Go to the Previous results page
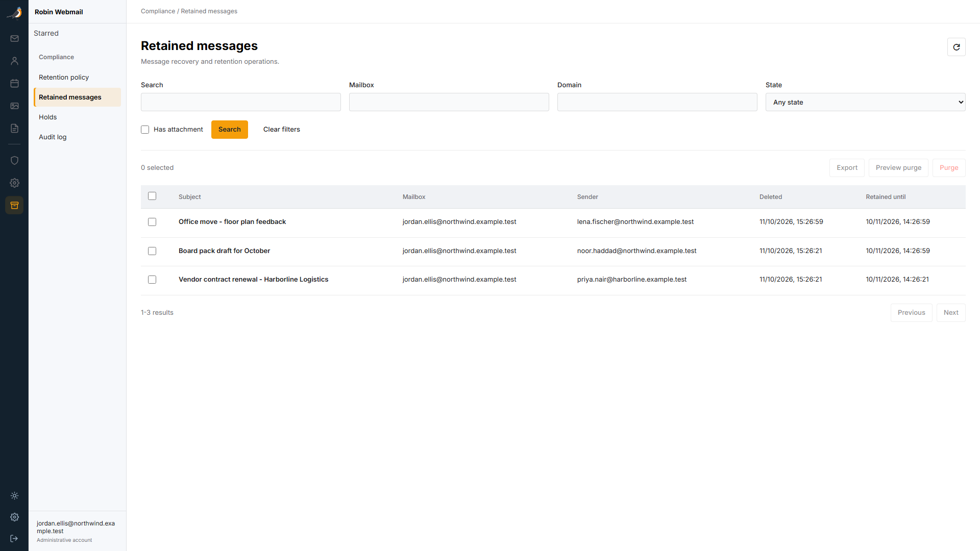This screenshot has height=551, width=980. (x=911, y=313)
